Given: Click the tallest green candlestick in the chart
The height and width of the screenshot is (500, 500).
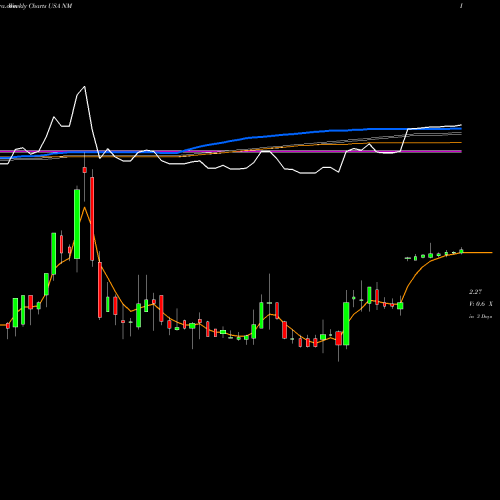Looking at the screenshot, I should (77, 224).
